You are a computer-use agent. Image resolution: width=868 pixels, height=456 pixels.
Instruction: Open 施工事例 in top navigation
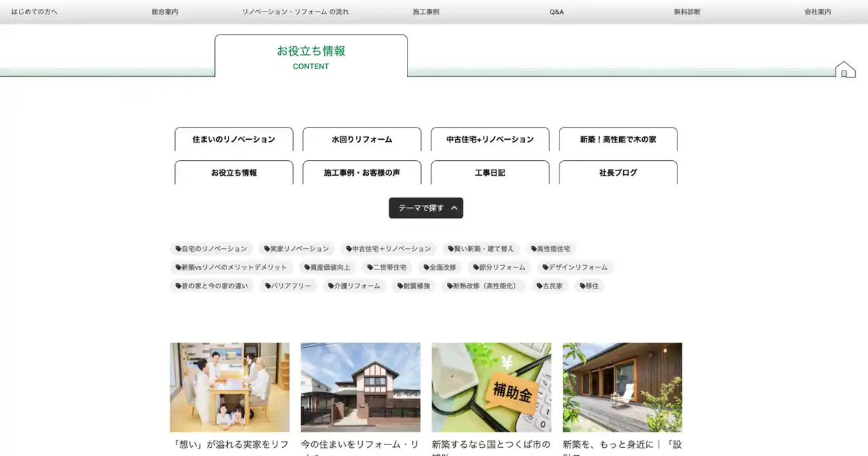click(426, 12)
